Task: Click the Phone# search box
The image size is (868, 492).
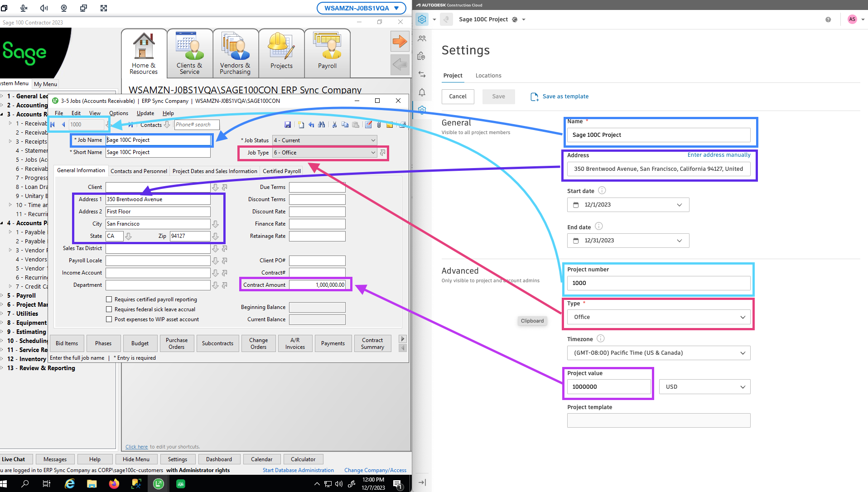Action: (197, 125)
